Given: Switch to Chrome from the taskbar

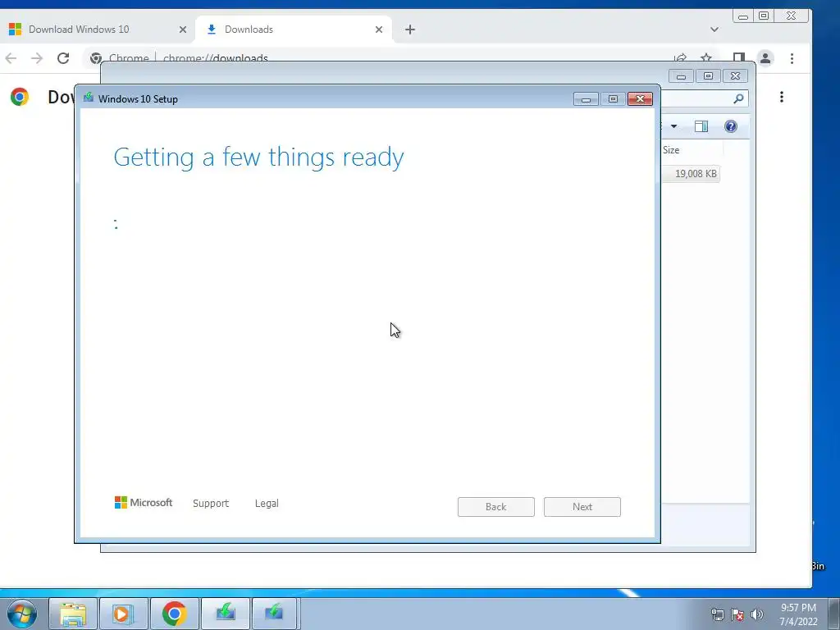Looking at the screenshot, I should 174,614.
